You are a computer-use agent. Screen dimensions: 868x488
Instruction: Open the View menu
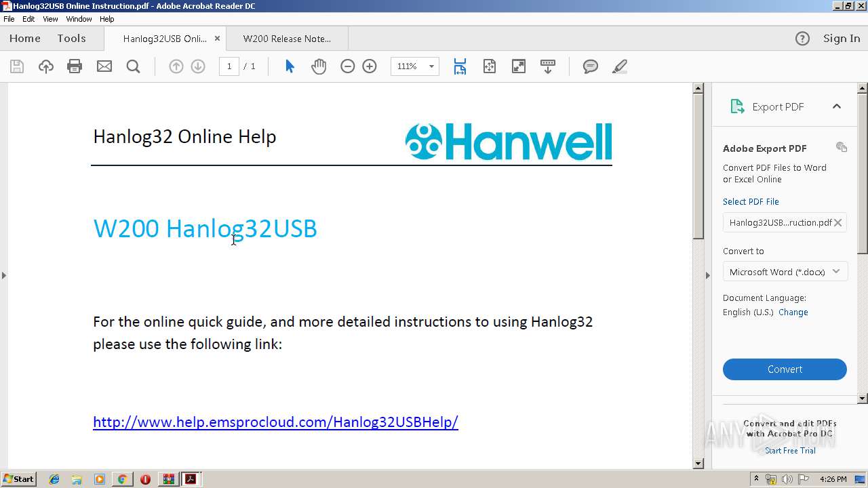pyautogui.click(x=51, y=19)
